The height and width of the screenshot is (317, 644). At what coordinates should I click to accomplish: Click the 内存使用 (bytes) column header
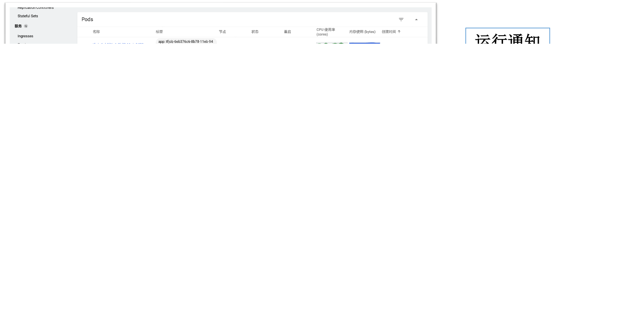click(362, 32)
